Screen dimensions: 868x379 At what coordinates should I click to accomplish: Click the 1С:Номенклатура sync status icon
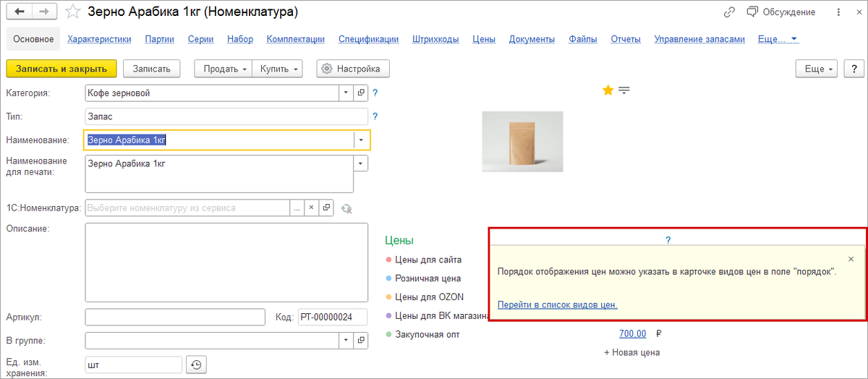click(346, 208)
